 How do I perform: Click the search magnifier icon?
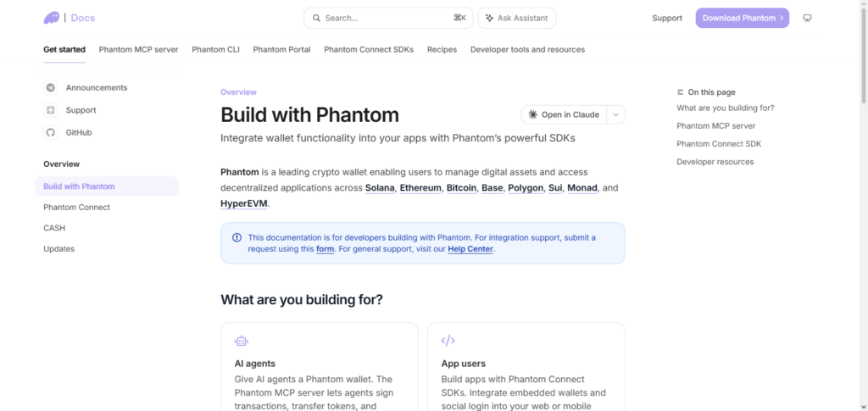pos(317,18)
